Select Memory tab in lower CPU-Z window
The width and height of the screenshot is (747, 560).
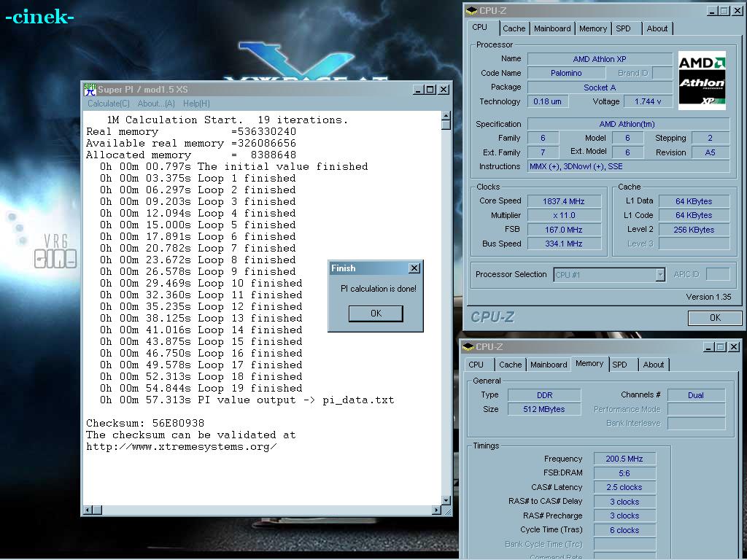click(589, 363)
